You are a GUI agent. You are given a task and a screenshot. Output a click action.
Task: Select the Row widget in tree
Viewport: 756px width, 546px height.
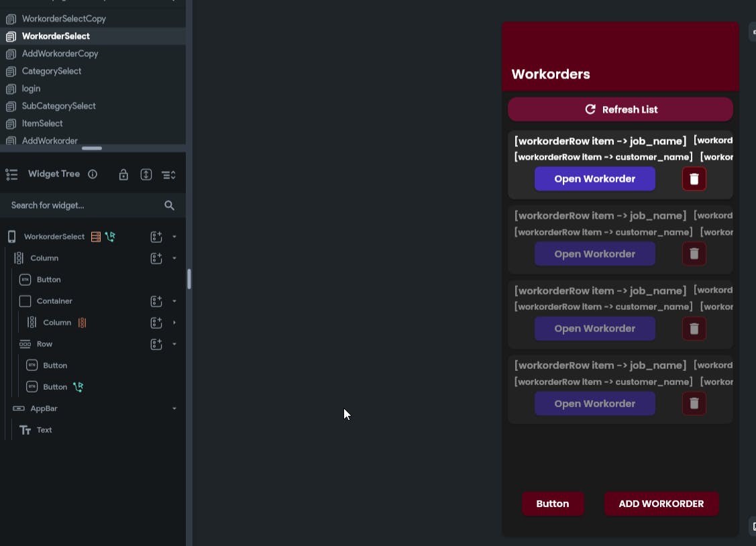(44, 344)
